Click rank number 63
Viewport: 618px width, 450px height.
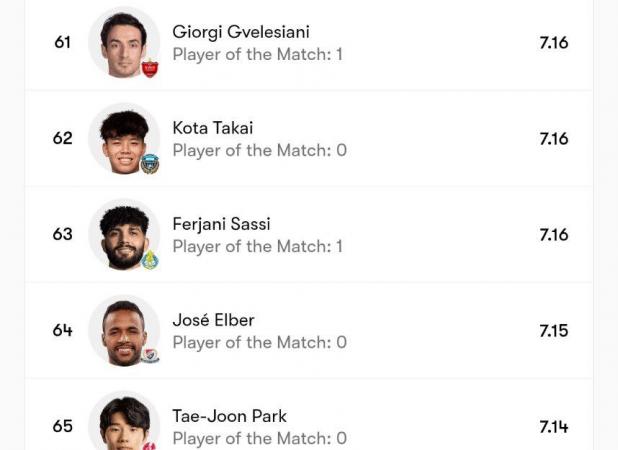[62, 234]
